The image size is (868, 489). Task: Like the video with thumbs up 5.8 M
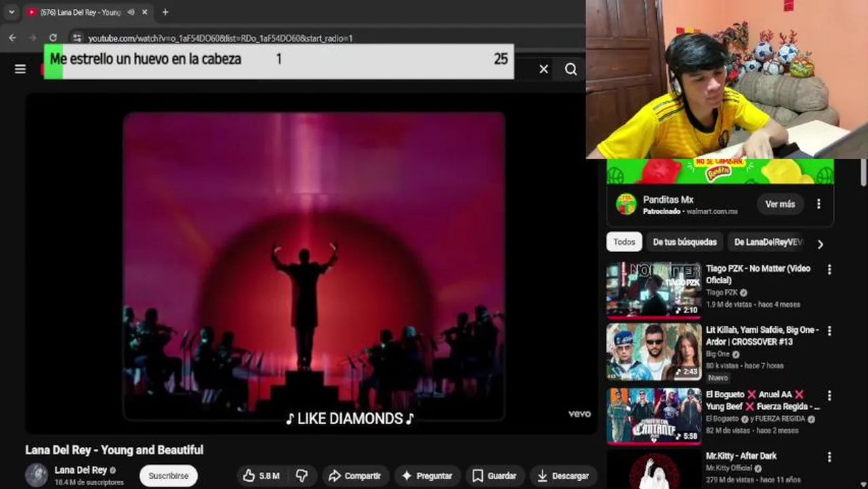point(261,476)
